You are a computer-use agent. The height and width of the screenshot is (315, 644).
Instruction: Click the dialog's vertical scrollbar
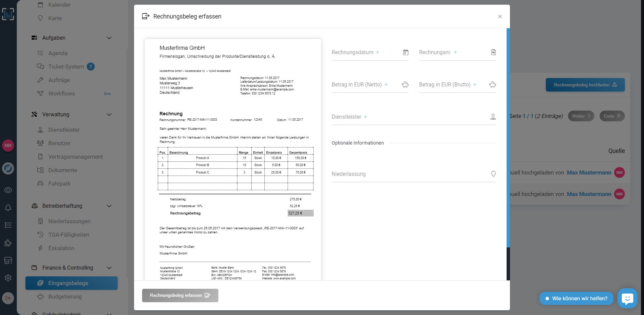click(x=508, y=138)
